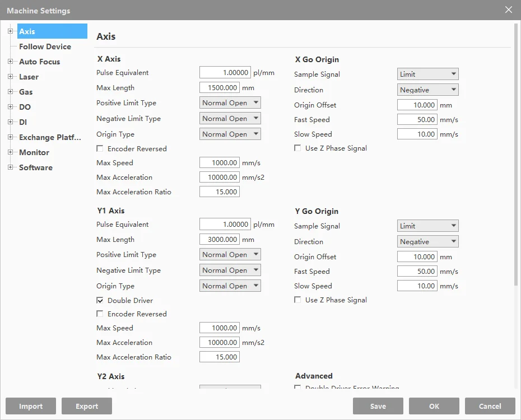Select Follow Device in the sidebar
The image size is (521, 420).
(x=45, y=46)
